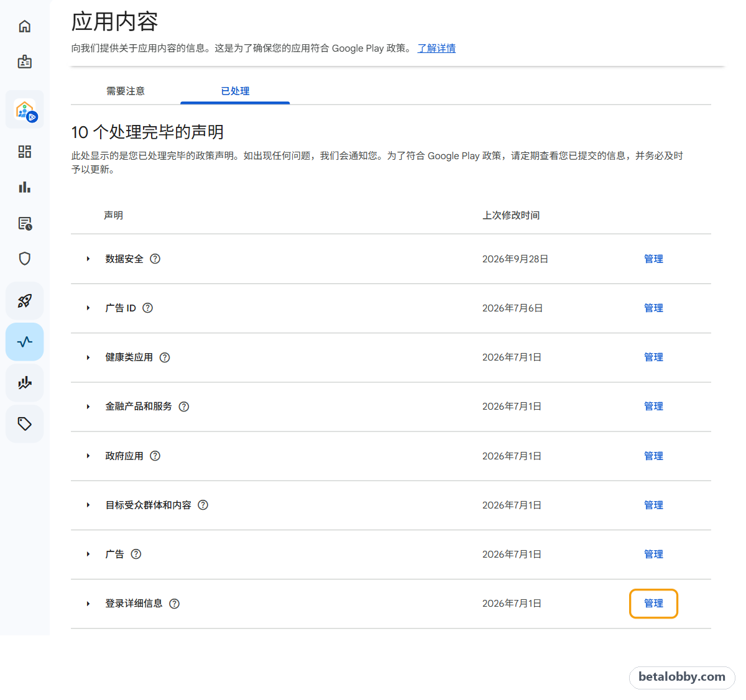This screenshot has width=746, height=700.
Task: Click the 声明 column header
Action: [x=113, y=215]
